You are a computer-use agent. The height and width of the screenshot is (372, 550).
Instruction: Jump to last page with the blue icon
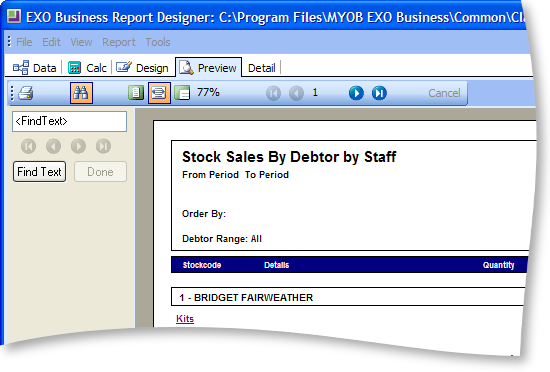379,93
